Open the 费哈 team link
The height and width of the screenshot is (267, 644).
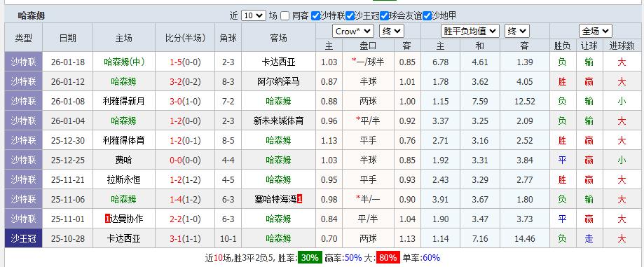[123, 160]
